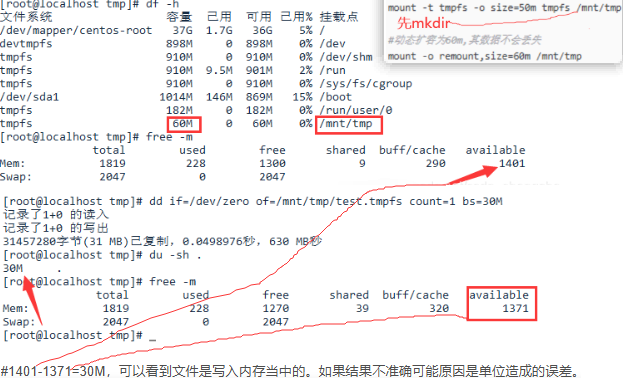This screenshot has height=378, width=623.
Task: Select the 容量 column header
Action: [x=179, y=17]
